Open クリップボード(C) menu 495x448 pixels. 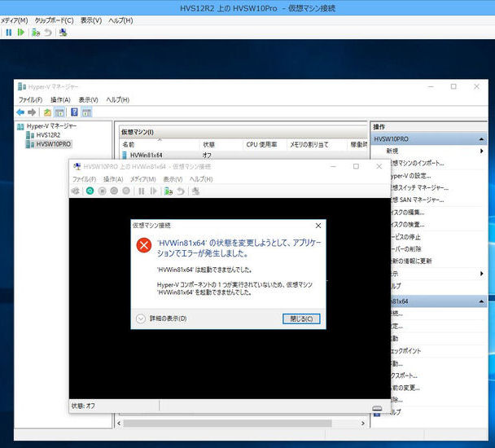[x=54, y=20]
